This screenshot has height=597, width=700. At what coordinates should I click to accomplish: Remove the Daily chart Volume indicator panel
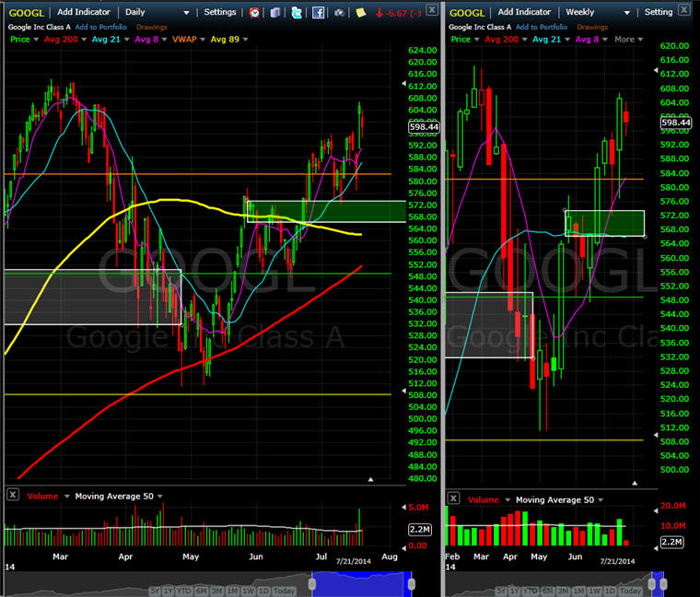(x=13, y=495)
